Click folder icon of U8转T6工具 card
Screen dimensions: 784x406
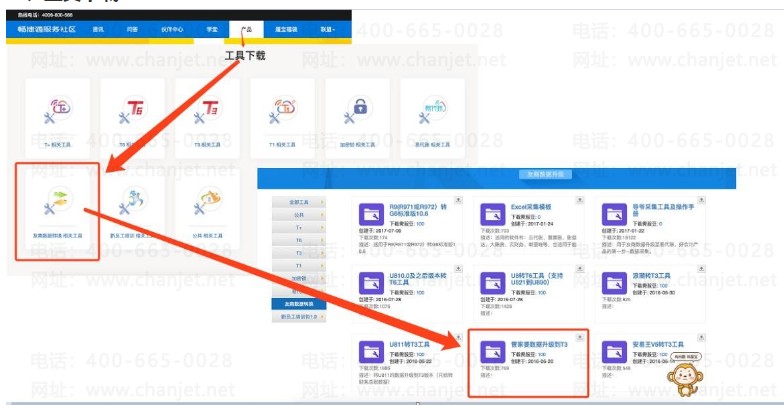tap(492, 284)
